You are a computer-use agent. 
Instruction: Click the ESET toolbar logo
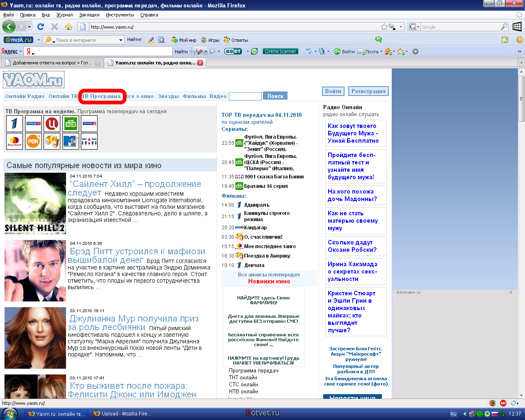click(233, 51)
